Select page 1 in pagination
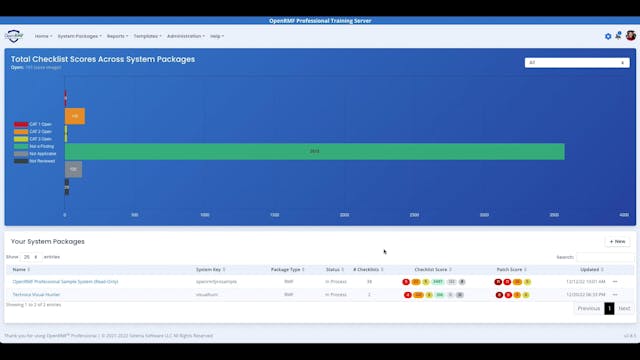 (609, 308)
